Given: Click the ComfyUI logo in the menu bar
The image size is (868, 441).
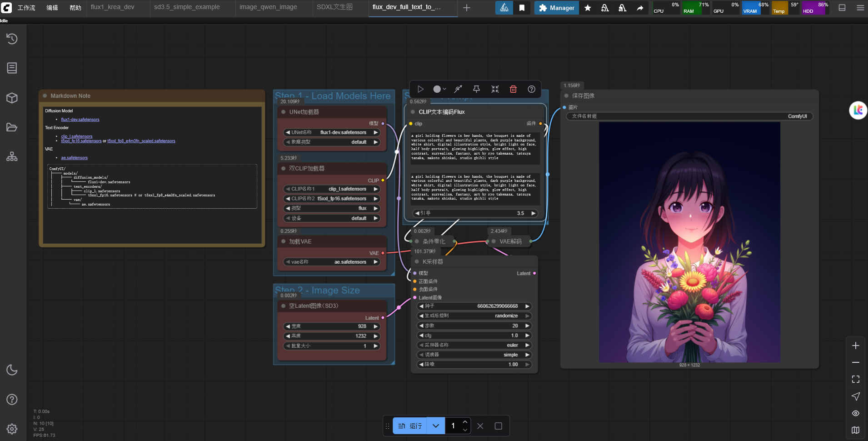Looking at the screenshot, I should [x=6, y=7].
